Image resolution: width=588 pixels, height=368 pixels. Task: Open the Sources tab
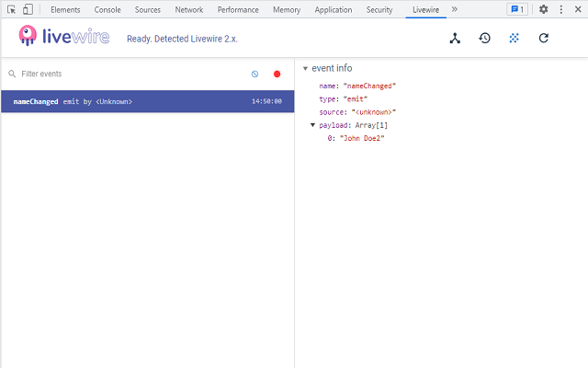148,10
